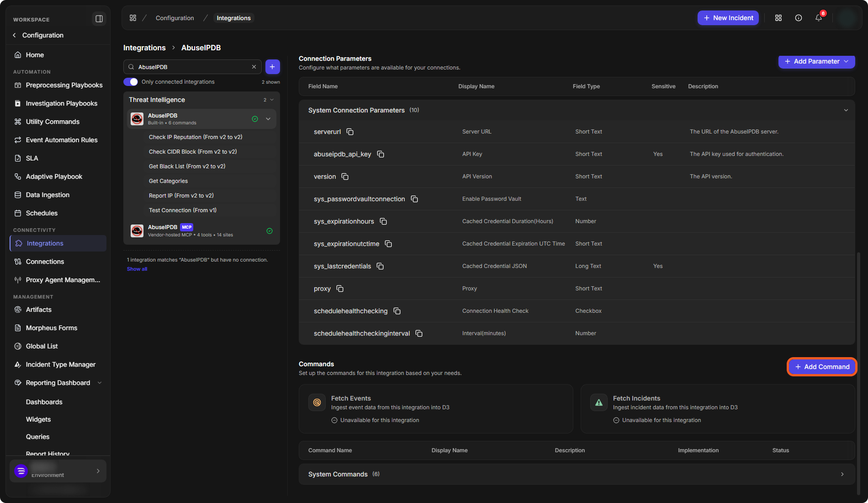Open the Add Parameter dropdown
The height and width of the screenshot is (503, 868).
pyautogui.click(x=816, y=61)
